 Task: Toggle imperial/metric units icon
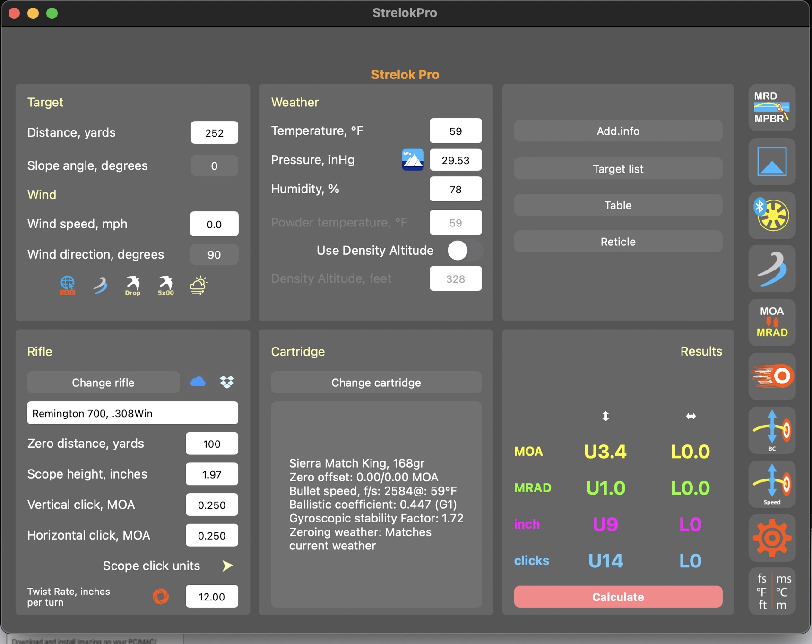[772, 592]
